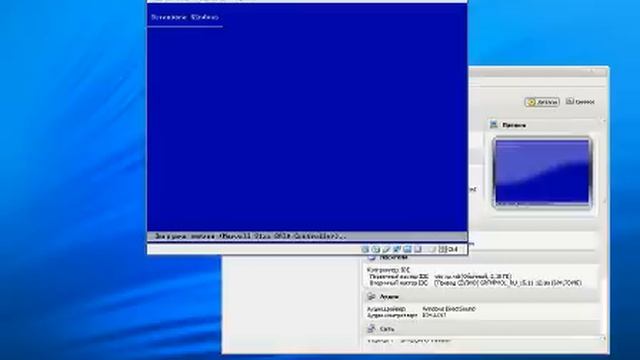The image size is (640, 360).
Task: Click the Вторичный мастер IDE label
Action: coord(399,283)
